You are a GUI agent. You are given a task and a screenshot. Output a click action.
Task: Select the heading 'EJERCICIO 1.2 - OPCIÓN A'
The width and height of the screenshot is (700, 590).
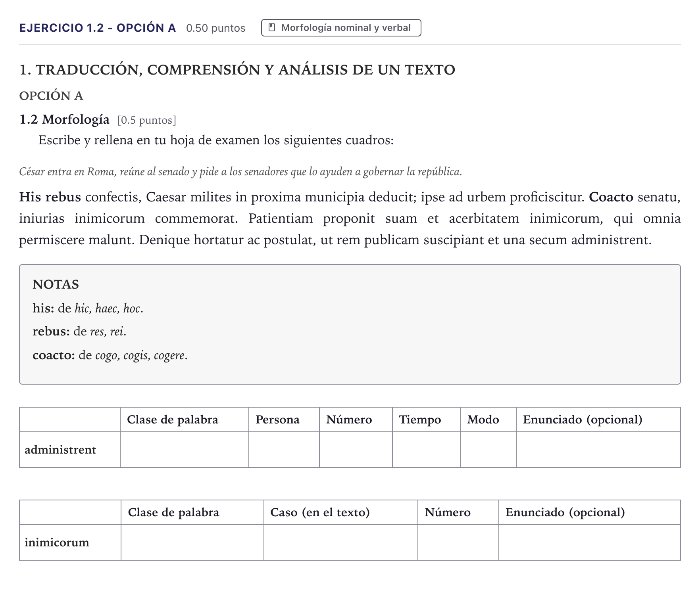[98, 28]
